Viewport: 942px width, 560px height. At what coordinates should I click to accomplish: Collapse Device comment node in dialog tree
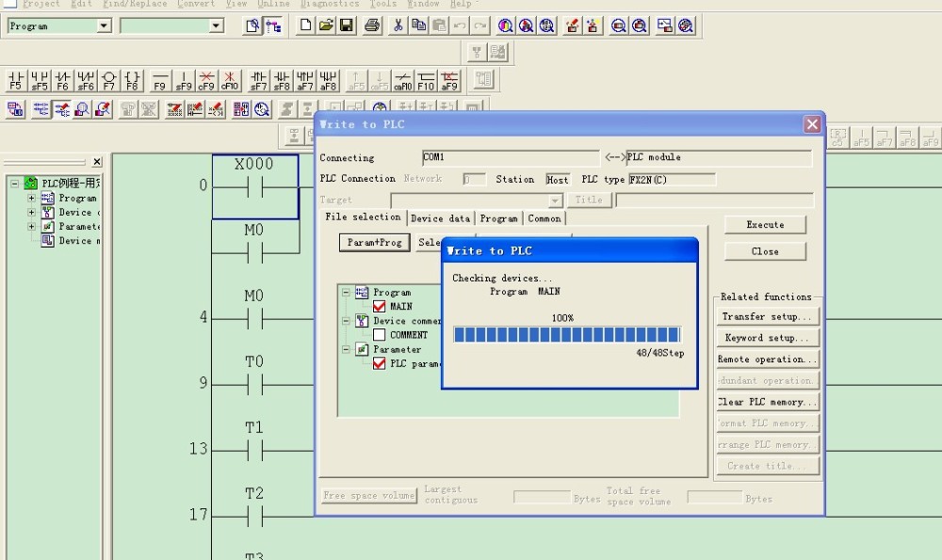tap(346, 321)
